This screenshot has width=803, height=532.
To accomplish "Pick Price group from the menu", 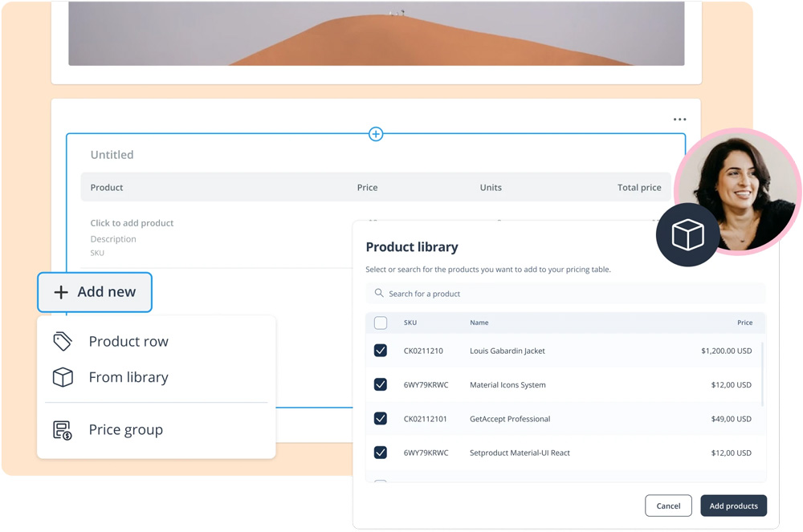I will click(x=126, y=430).
